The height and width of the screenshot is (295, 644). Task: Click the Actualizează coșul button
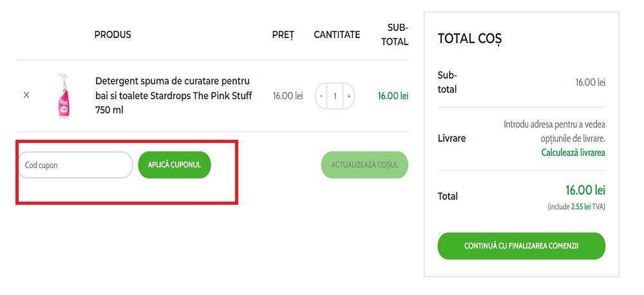pyautogui.click(x=365, y=165)
